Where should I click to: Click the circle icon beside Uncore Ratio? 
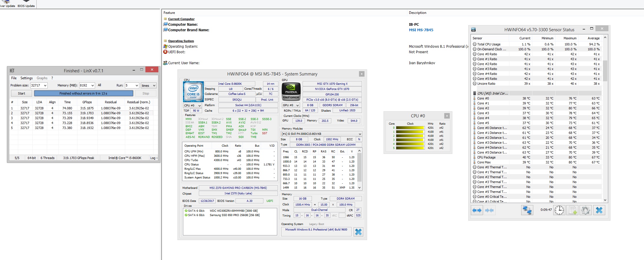pos(475,84)
